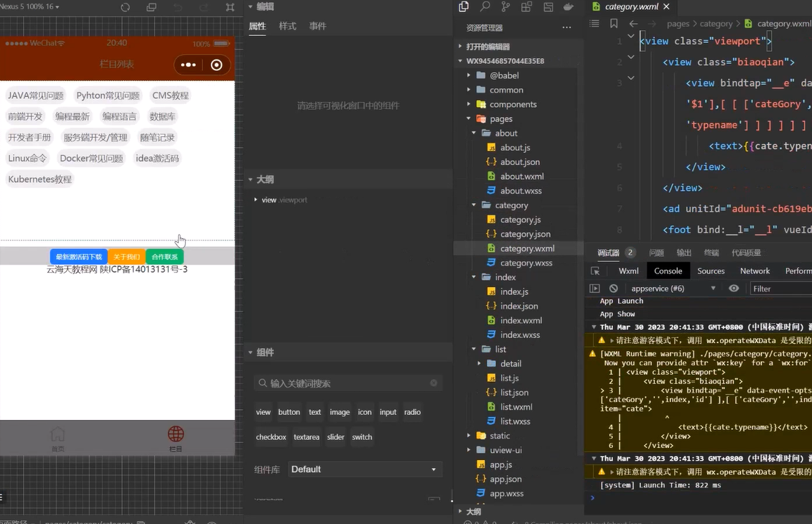Image resolution: width=812 pixels, height=524 pixels.
Task: Tap the Docker常见问题 category tag
Action: tap(92, 159)
